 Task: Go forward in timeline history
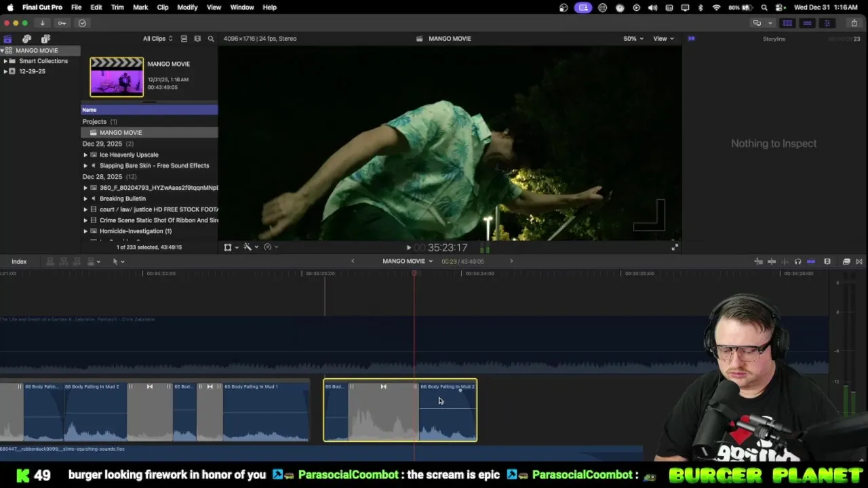(511, 262)
